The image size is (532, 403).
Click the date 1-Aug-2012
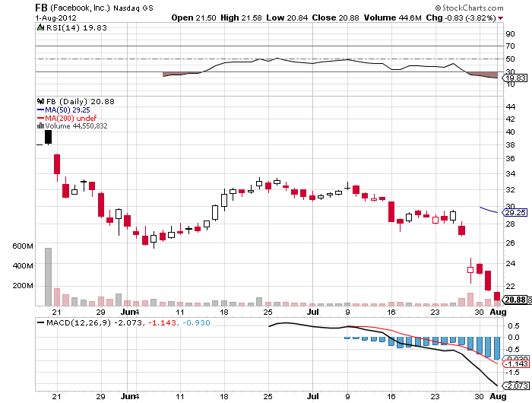pos(56,17)
